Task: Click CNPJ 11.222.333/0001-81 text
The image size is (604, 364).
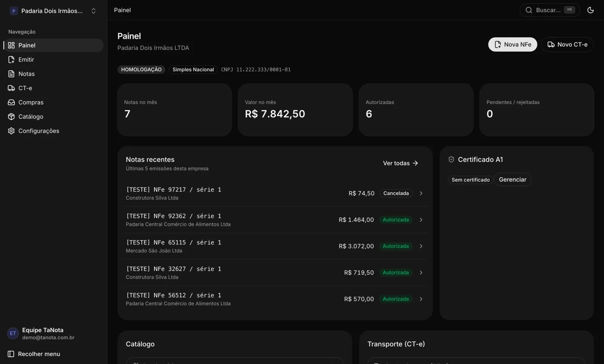Action: coord(256,70)
